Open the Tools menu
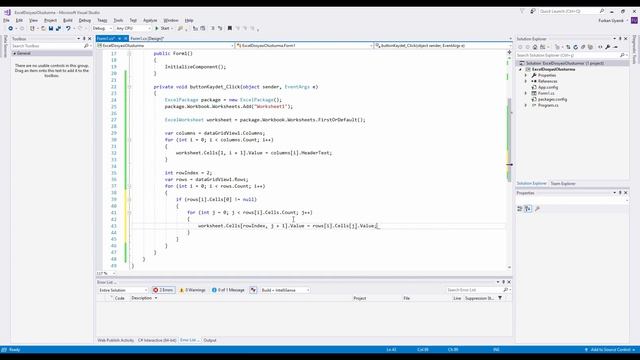640x360 pixels. pyautogui.click(x=118, y=20)
